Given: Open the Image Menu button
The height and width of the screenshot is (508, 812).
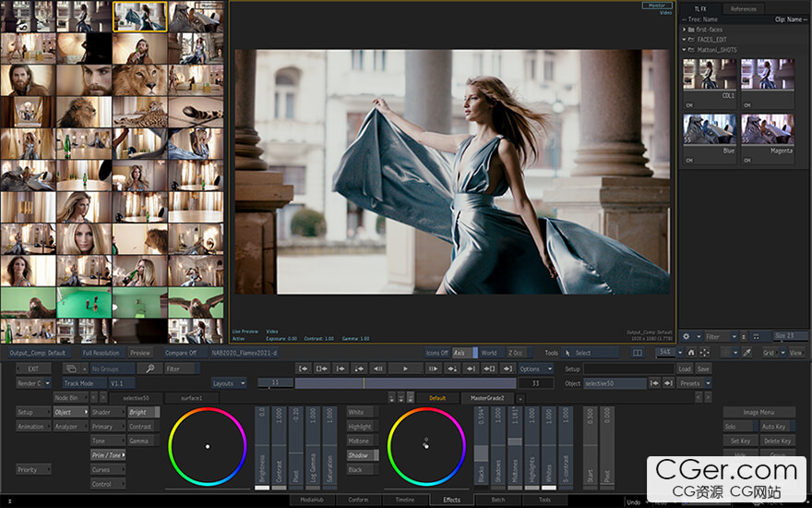Looking at the screenshot, I should coord(759,412).
